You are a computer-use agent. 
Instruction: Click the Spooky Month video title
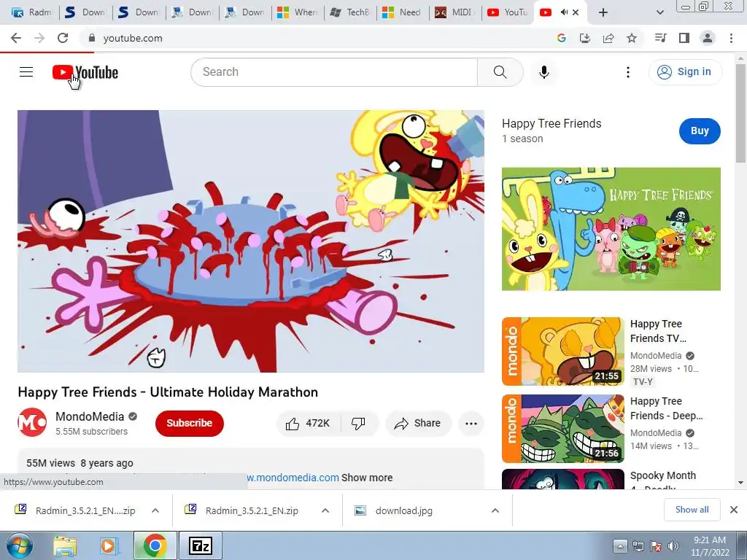tap(662, 480)
